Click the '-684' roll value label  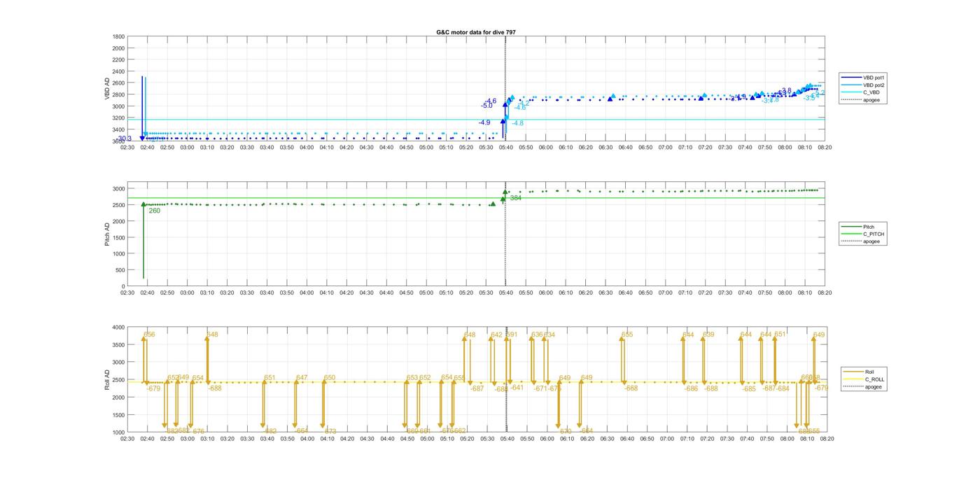(x=783, y=388)
